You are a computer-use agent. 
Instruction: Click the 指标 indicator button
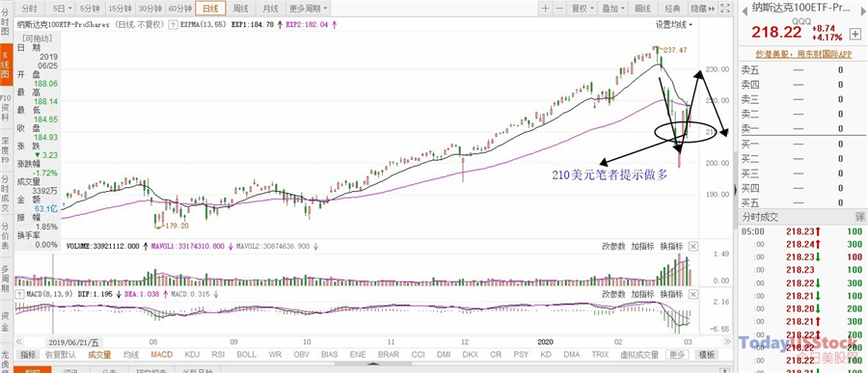point(28,355)
